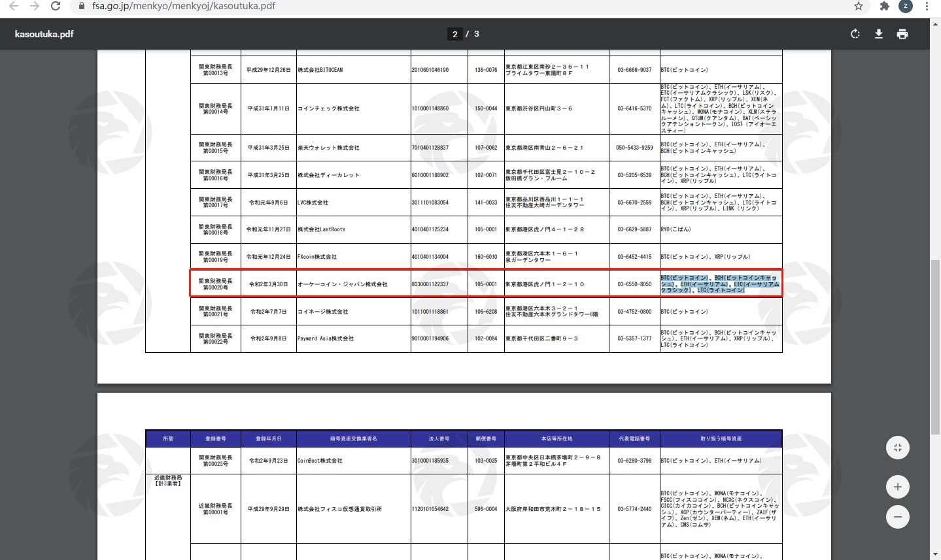This screenshot has height=560, width=941.
Task: Zoom in on the PDF
Action: [898, 487]
